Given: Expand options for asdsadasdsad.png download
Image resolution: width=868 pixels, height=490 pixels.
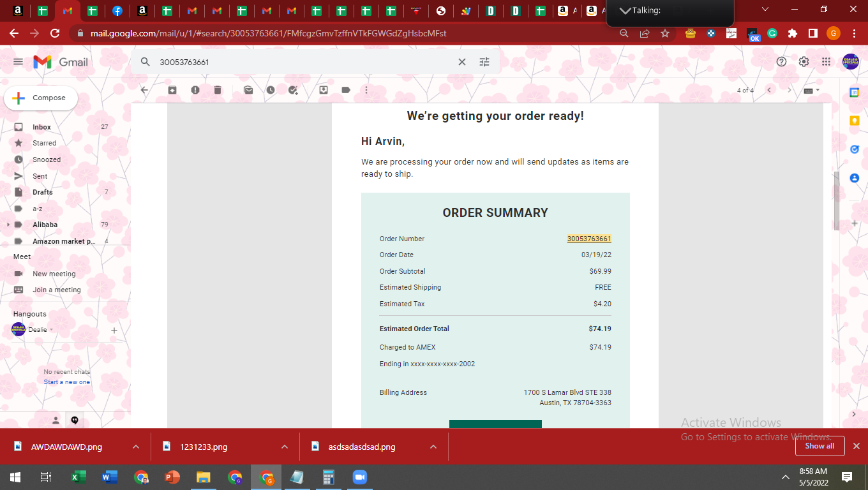Looking at the screenshot, I should 433,447.
